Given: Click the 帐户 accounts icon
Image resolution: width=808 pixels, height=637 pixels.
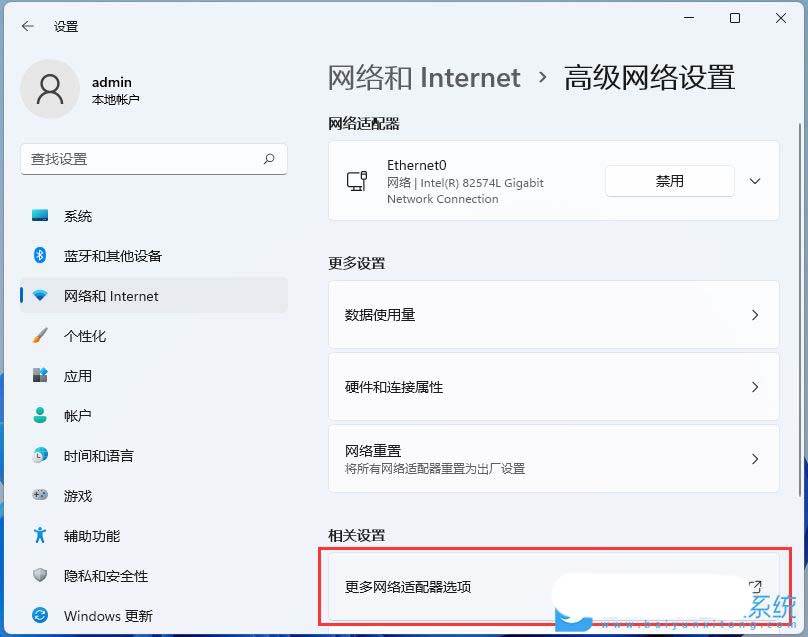Looking at the screenshot, I should [40, 416].
